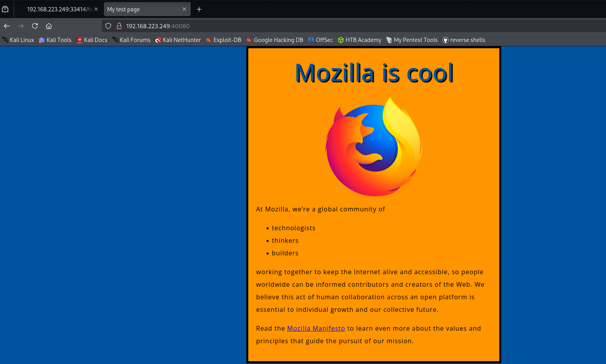The width and height of the screenshot is (606, 364).
Task: Open the Google Hacking DB bookmark
Action: pyautogui.click(x=275, y=40)
